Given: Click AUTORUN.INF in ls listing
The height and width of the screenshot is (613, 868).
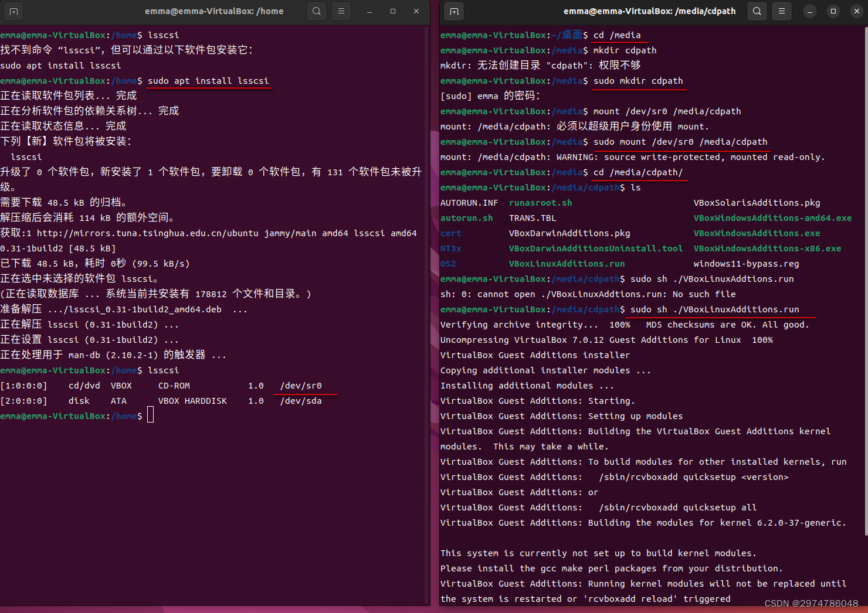Looking at the screenshot, I should coord(469,203).
